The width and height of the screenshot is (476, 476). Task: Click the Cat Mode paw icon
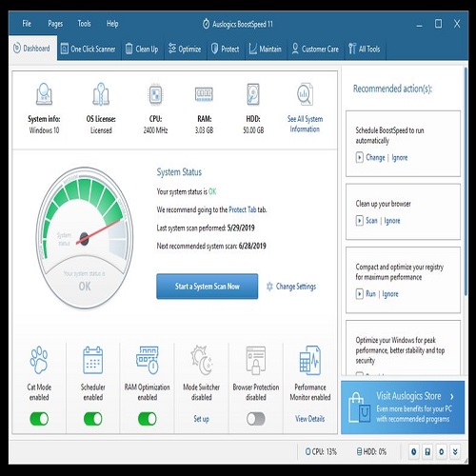pos(39,360)
